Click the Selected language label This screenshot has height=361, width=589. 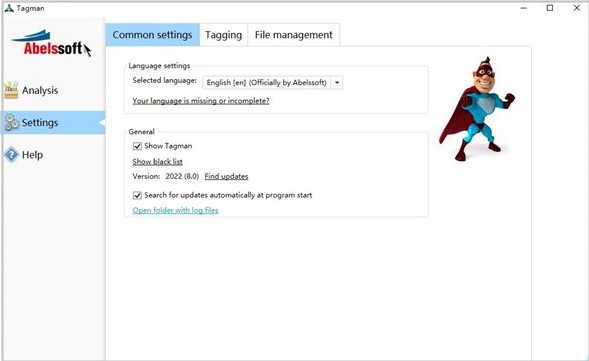coord(165,80)
